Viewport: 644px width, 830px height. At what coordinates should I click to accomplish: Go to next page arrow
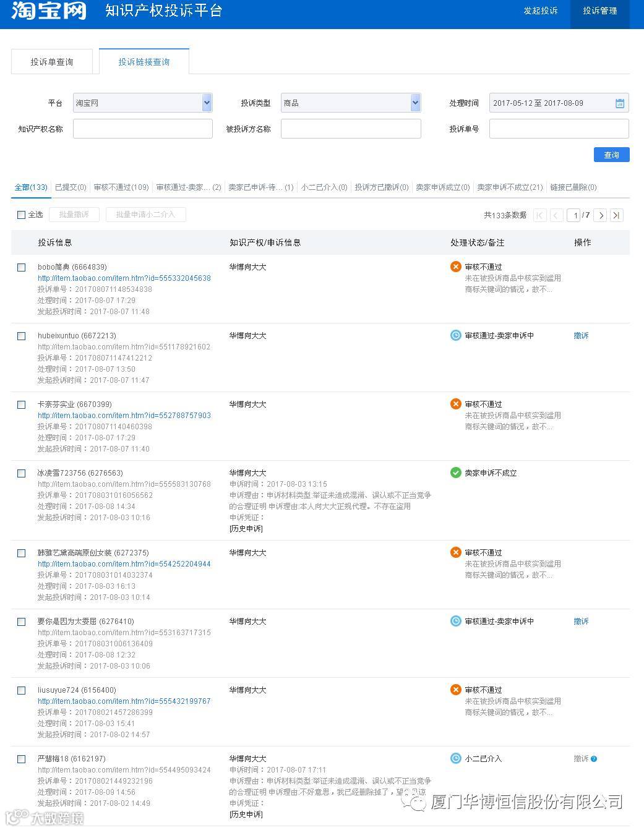[601, 215]
